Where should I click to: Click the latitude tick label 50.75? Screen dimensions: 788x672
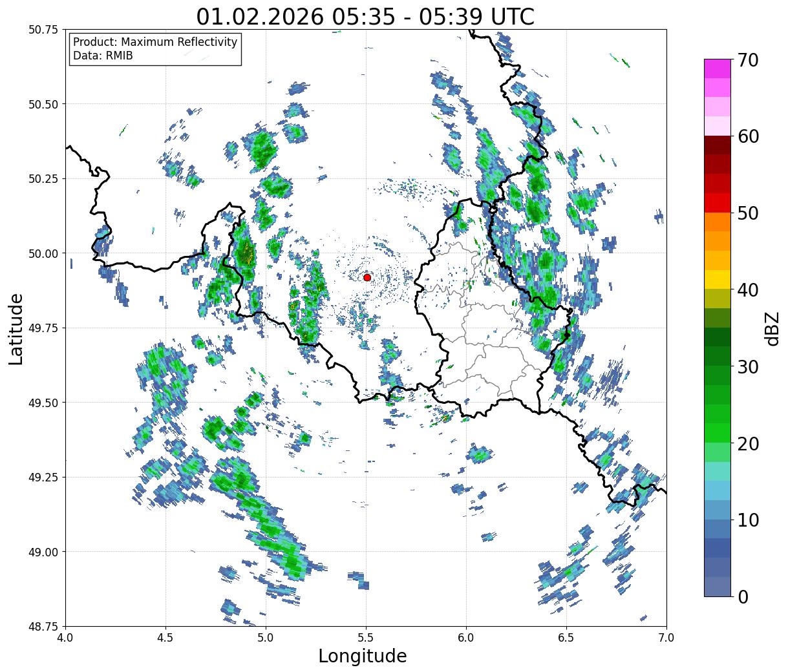tap(43, 30)
